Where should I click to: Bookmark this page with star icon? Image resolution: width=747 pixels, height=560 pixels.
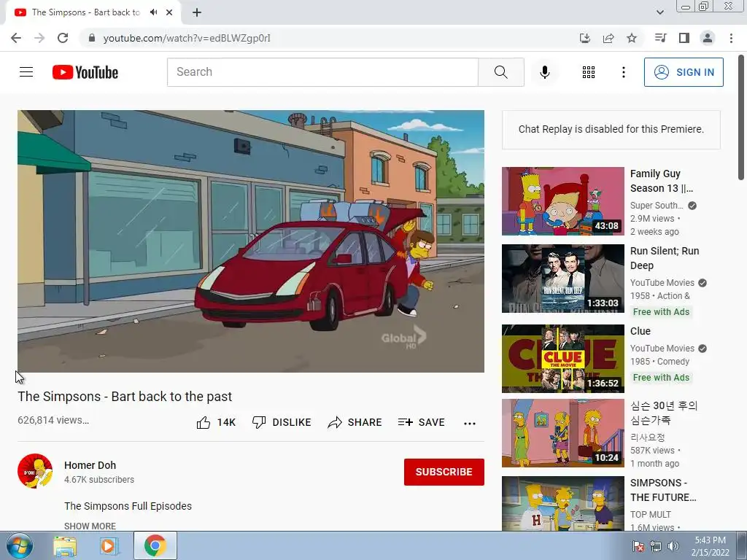[x=632, y=38]
